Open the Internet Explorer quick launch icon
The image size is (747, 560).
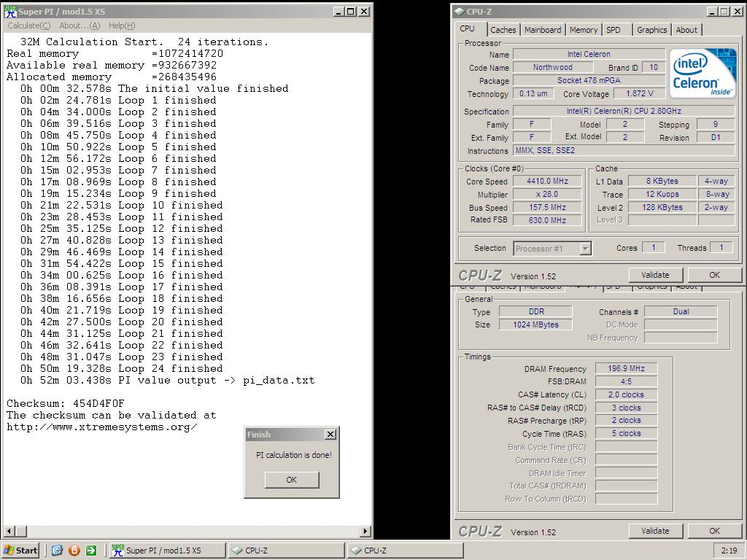(57, 551)
